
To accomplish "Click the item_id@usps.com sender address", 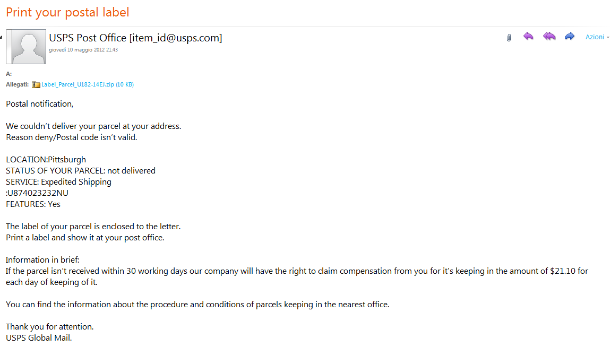I will pos(176,38).
